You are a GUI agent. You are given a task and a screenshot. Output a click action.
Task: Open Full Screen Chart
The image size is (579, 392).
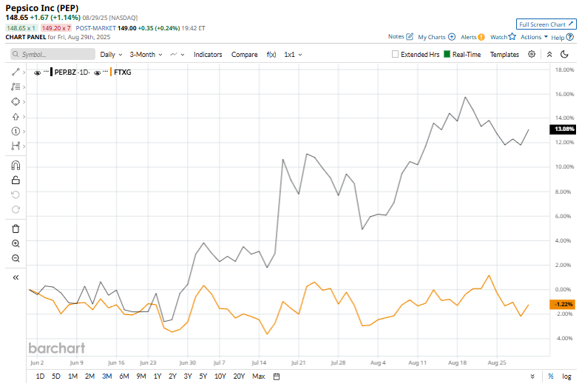[x=546, y=24]
